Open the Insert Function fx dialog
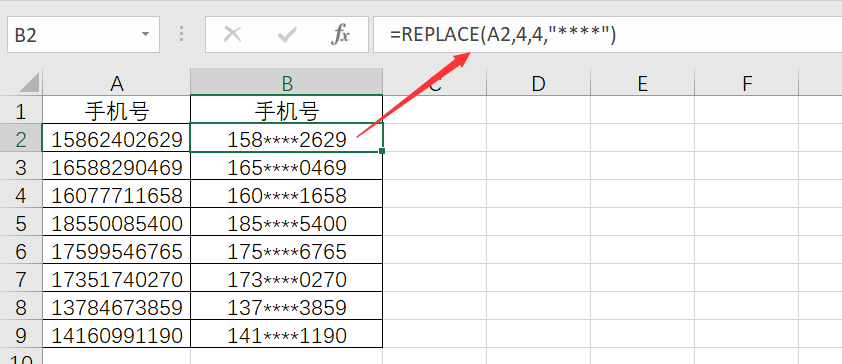The image size is (842, 364). pos(340,35)
